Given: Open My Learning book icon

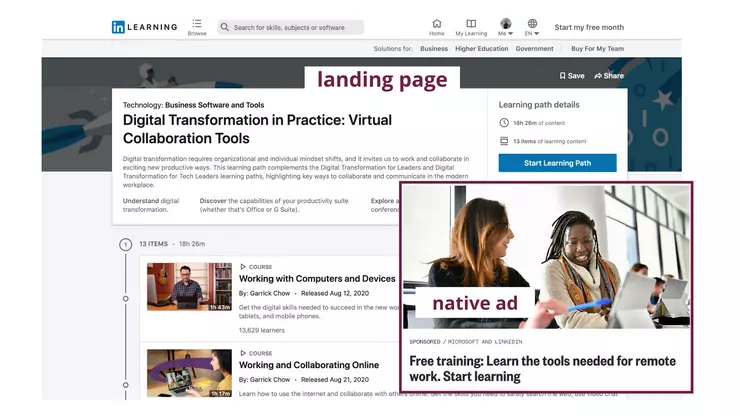Looking at the screenshot, I should pos(471,26).
